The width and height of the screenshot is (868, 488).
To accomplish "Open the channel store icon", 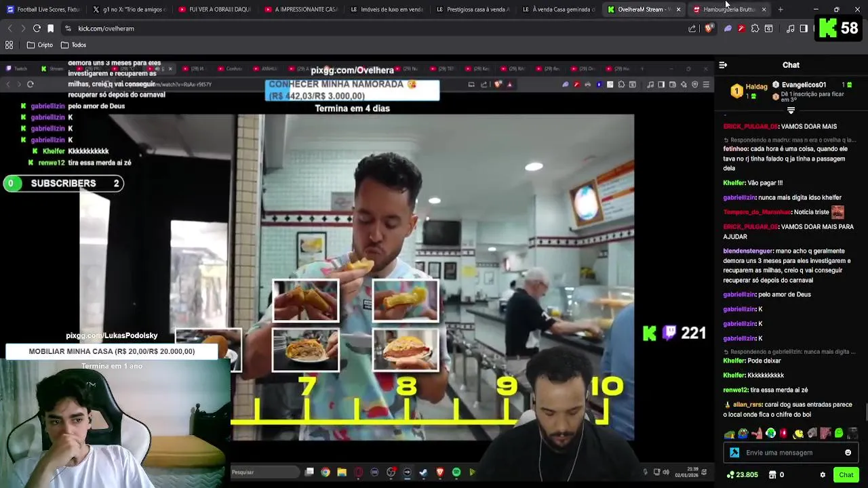I will pyautogui.click(x=772, y=475).
